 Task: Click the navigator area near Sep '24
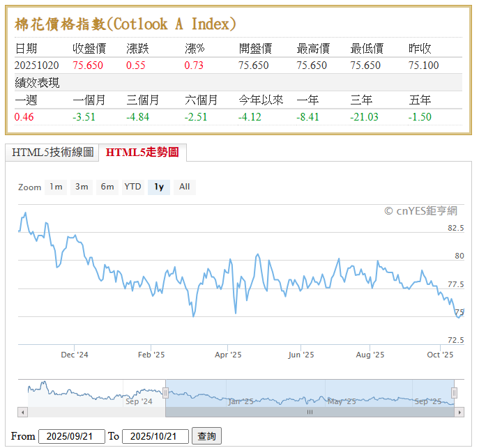point(138,401)
